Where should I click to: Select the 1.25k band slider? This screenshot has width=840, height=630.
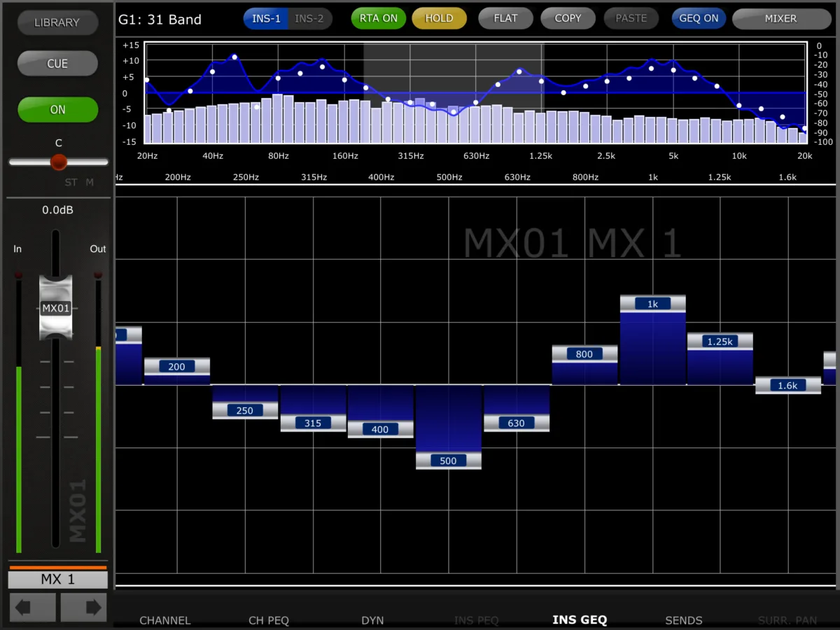(x=720, y=341)
